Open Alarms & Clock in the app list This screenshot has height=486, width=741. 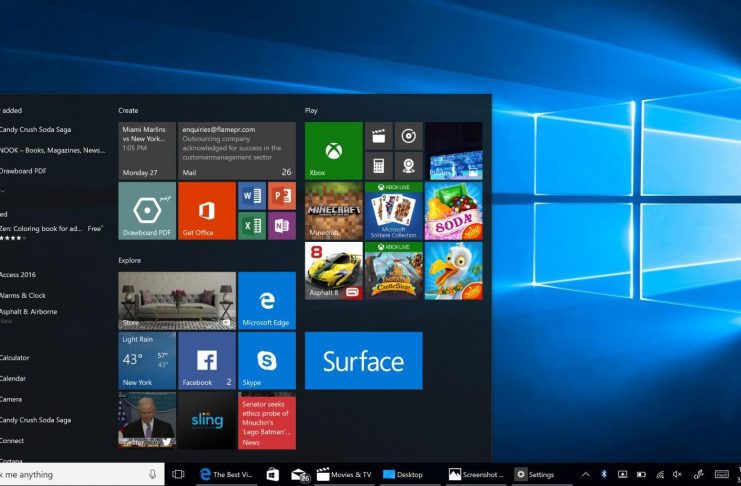pos(23,295)
